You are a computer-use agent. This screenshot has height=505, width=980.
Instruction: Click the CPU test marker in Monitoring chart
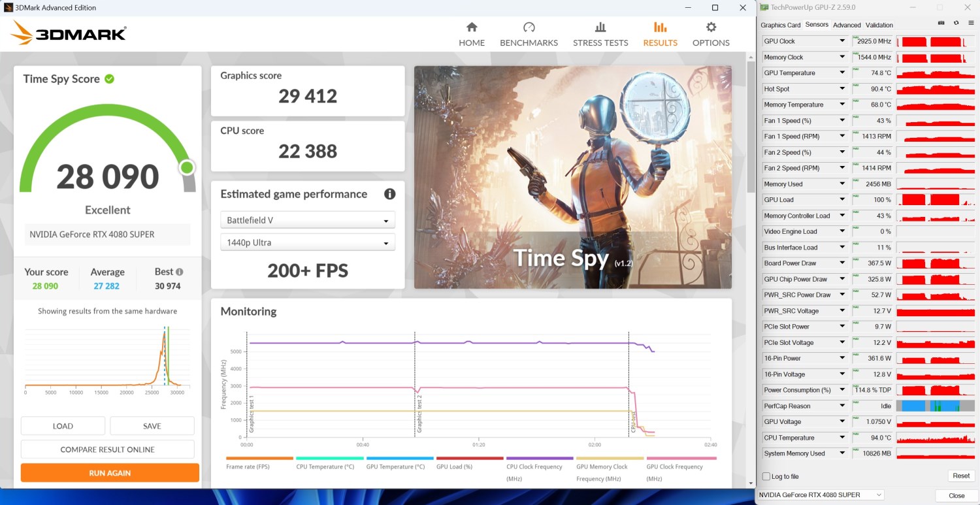pos(632,421)
